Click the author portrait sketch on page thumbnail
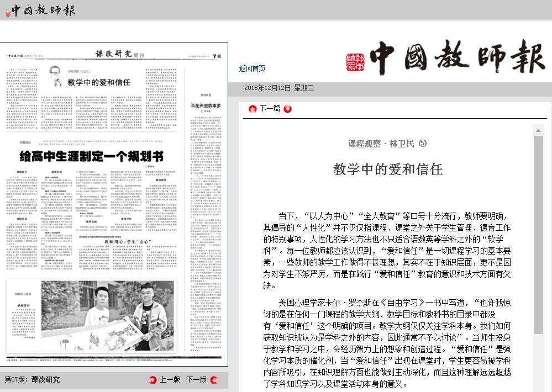Image resolution: width=552 pixels, height=392 pixels. 56,72
